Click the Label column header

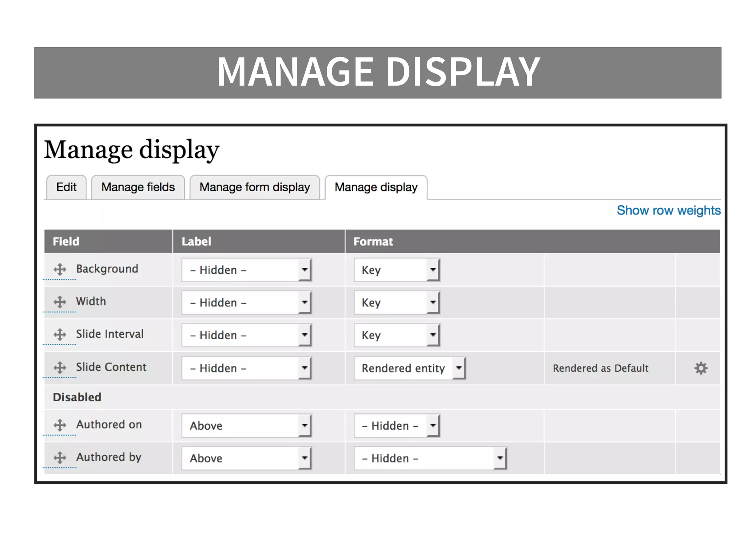pyautogui.click(x=259, y=242)
